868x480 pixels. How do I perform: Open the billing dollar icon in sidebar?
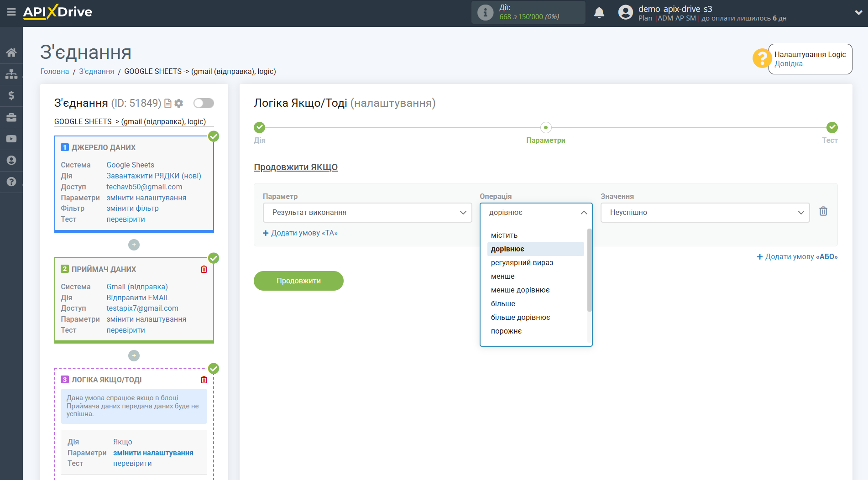(x=11, y=95)
